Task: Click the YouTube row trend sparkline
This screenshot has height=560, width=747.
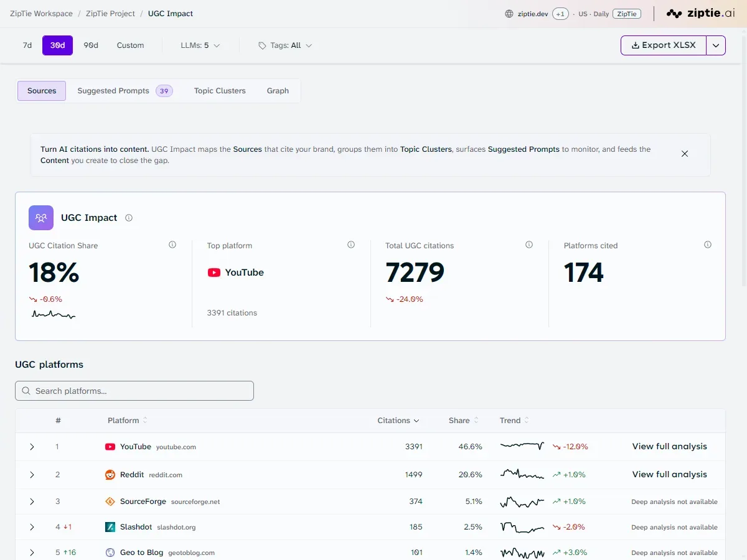Action: point(522,446)
